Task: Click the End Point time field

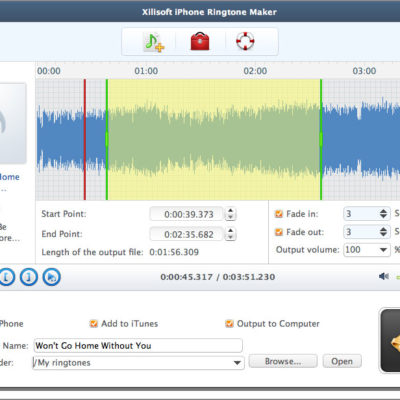Action: coord(187,234)
